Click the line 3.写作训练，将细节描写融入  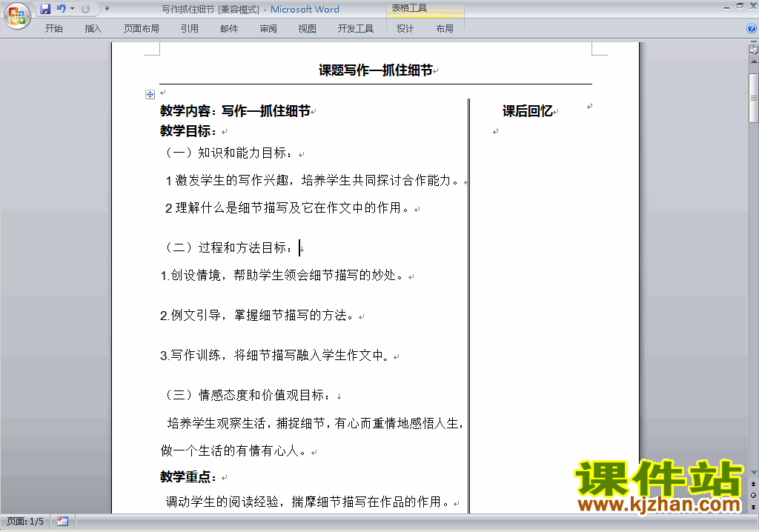tap(274, 356)
